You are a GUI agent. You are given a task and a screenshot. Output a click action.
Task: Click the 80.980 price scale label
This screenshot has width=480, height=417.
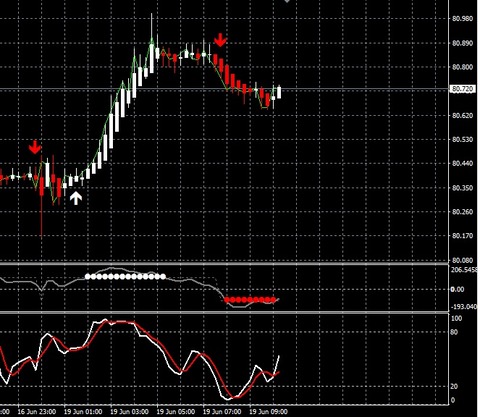[x=462, y=18]
